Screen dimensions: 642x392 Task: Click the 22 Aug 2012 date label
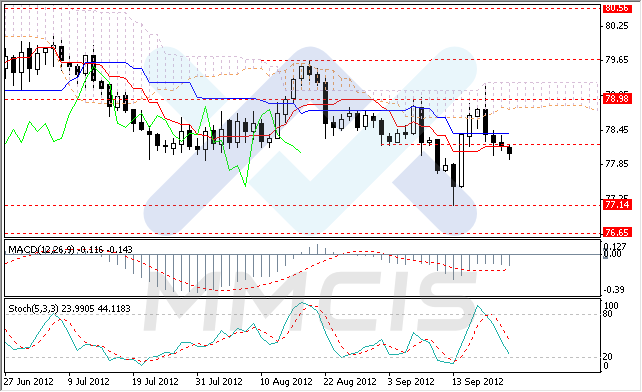click(350, 382)
